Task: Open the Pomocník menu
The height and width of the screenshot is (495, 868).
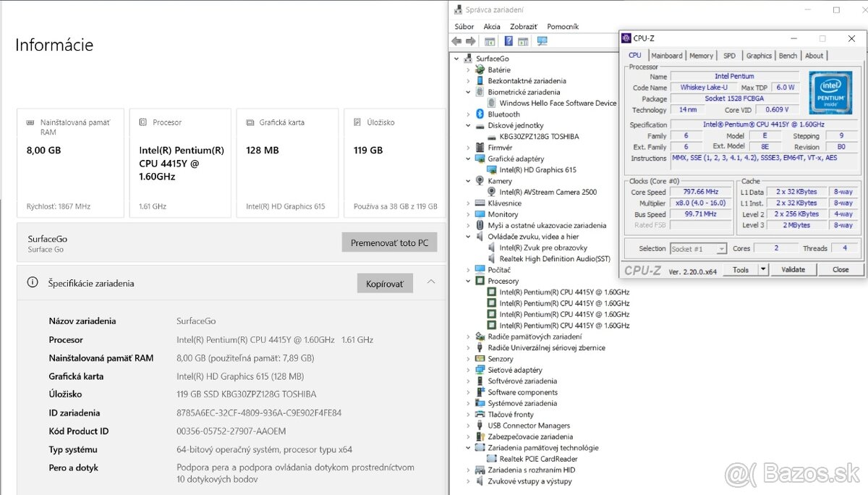Action: click(x=563, y=27)
